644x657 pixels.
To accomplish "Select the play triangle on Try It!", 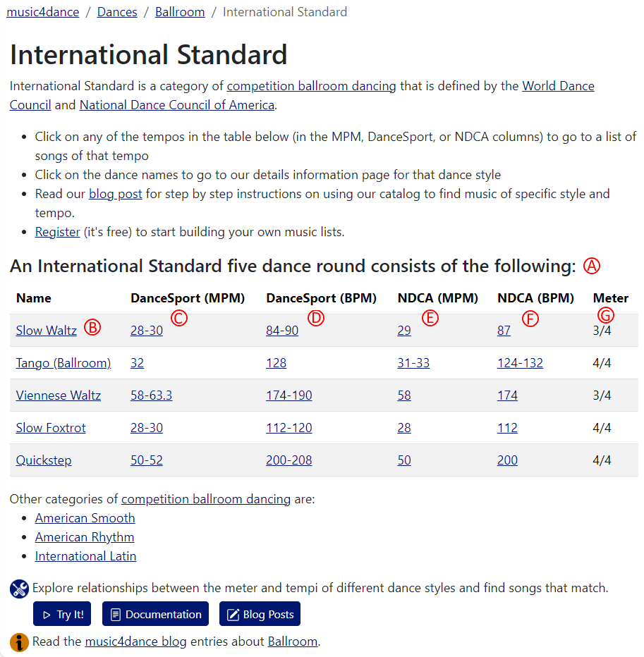I will [46, 613].
